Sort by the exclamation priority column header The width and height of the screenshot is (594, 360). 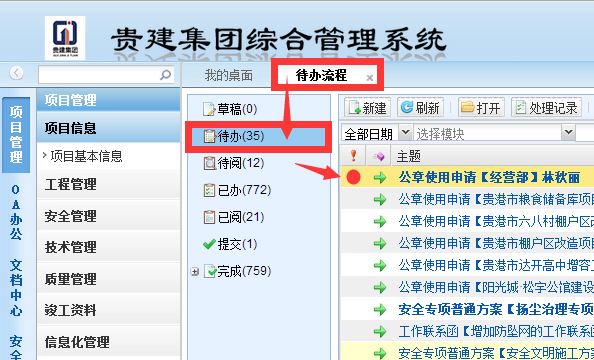pyautogui.click(x=353, y=155)
